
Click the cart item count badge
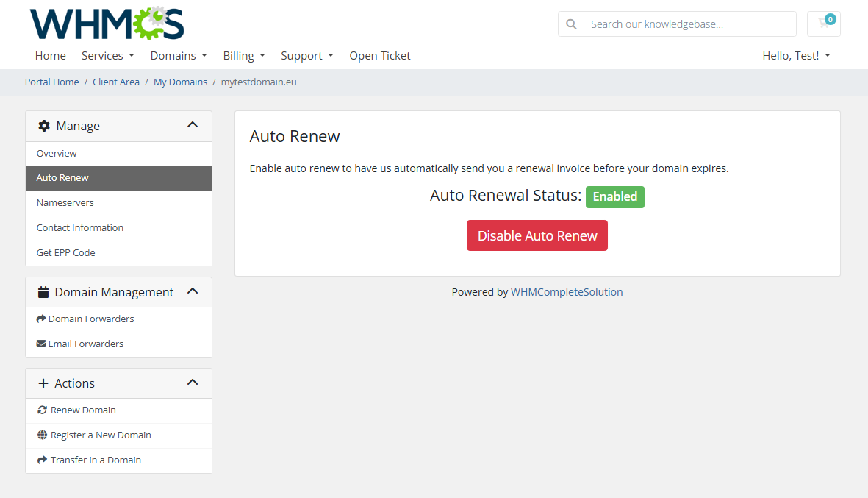831,19
